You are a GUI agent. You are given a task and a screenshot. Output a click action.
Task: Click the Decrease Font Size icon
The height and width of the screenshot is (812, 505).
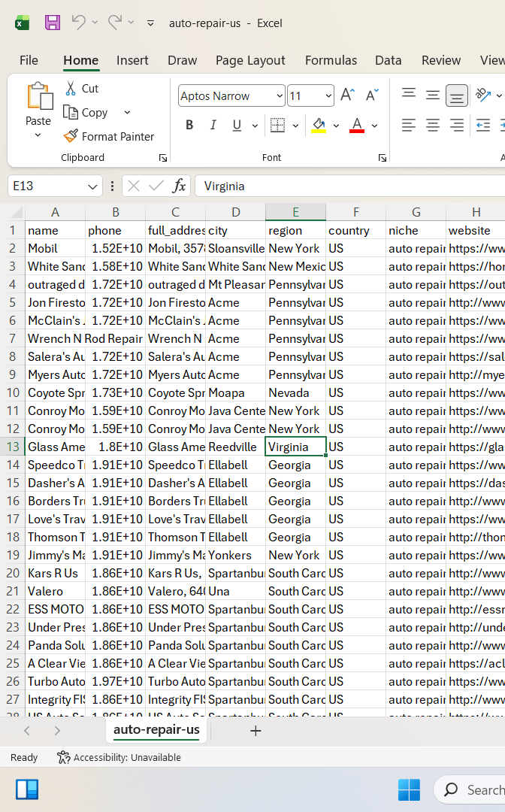(372, 95)
